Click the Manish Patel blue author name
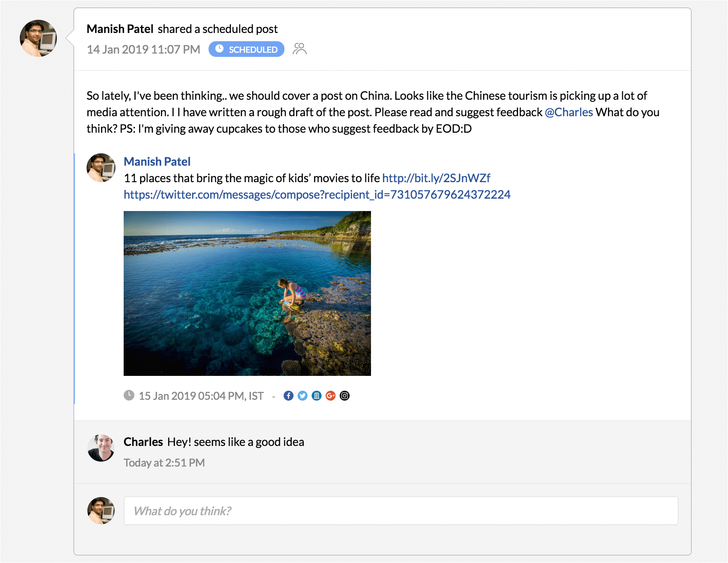 point(157,162)
